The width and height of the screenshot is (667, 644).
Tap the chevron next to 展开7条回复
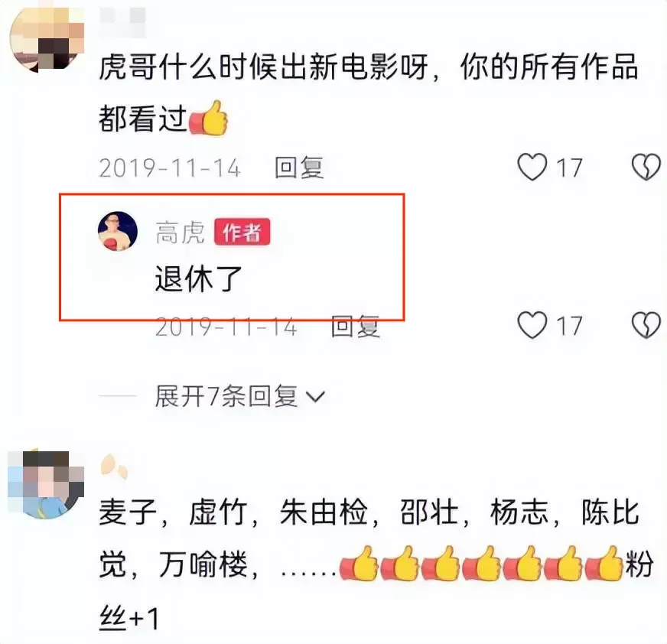point(316,397)
